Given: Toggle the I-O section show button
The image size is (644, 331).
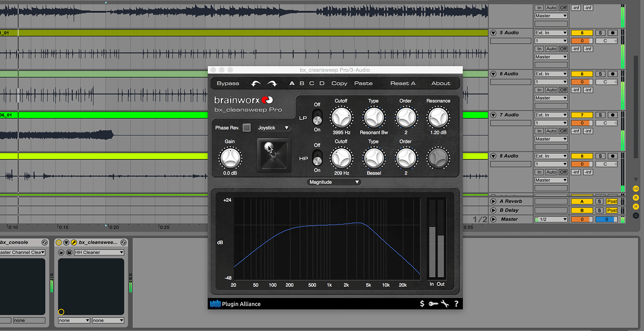Looking at the screenshot, I should pyautogui.click(x=636, y=188).
